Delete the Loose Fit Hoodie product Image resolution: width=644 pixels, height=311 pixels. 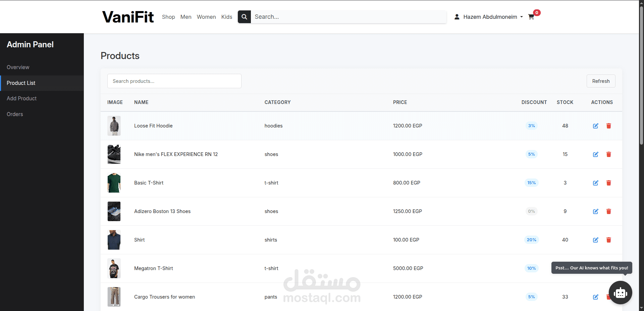(x=609, y=126)
